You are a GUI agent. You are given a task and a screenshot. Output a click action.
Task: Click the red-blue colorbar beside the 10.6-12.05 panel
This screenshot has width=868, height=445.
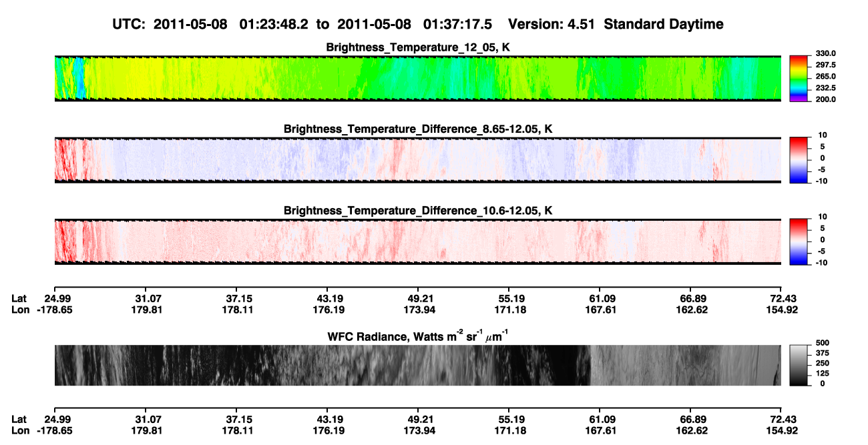tap(799, 241)
